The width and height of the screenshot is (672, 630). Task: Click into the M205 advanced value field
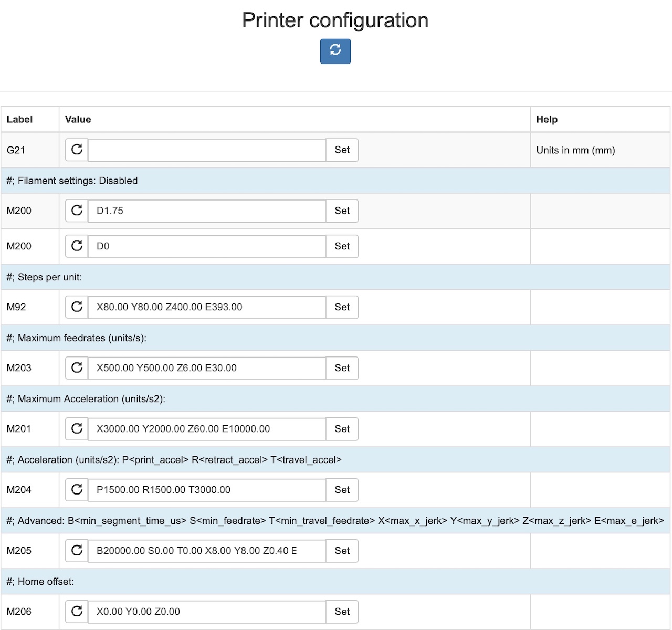207,551
